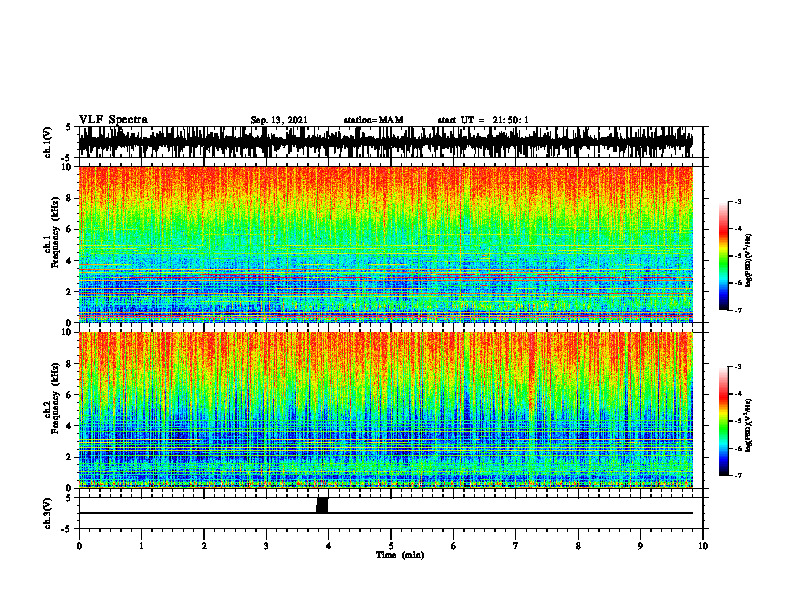Click the time axis tick label "0"
Viewport: 792px width, 612px height.
[79, 546]
